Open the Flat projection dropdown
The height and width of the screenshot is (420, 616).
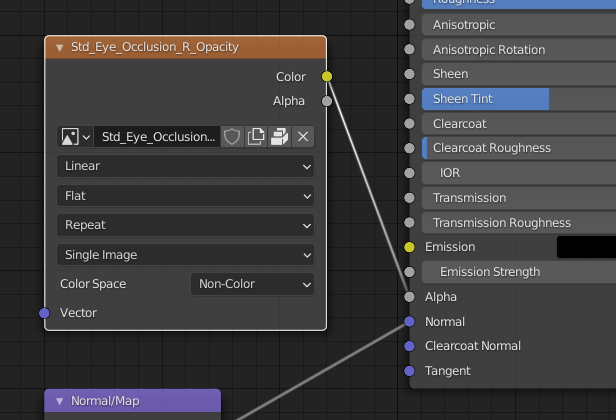185,196
